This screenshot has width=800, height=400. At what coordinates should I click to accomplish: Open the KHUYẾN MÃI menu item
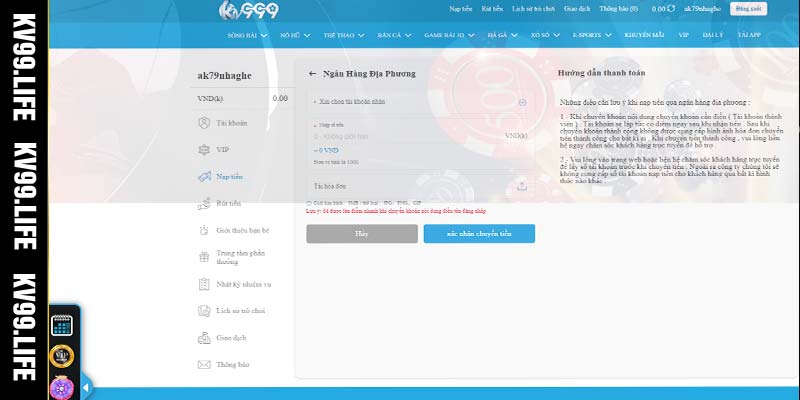click(x=644, y=34)
